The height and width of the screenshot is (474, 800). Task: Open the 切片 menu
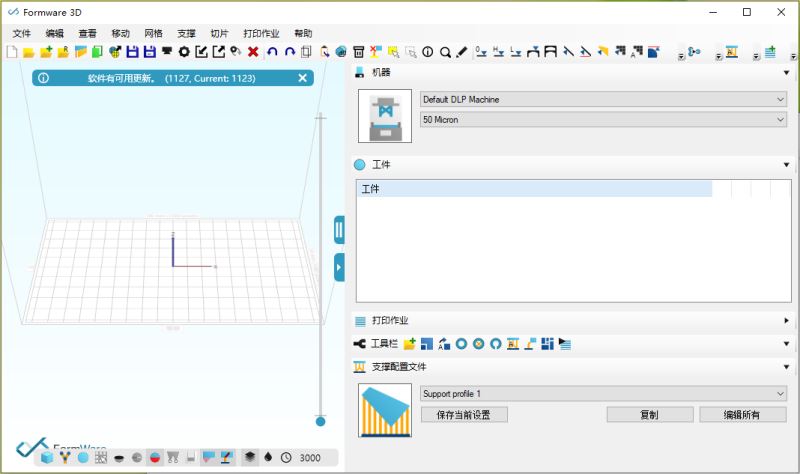219,33
